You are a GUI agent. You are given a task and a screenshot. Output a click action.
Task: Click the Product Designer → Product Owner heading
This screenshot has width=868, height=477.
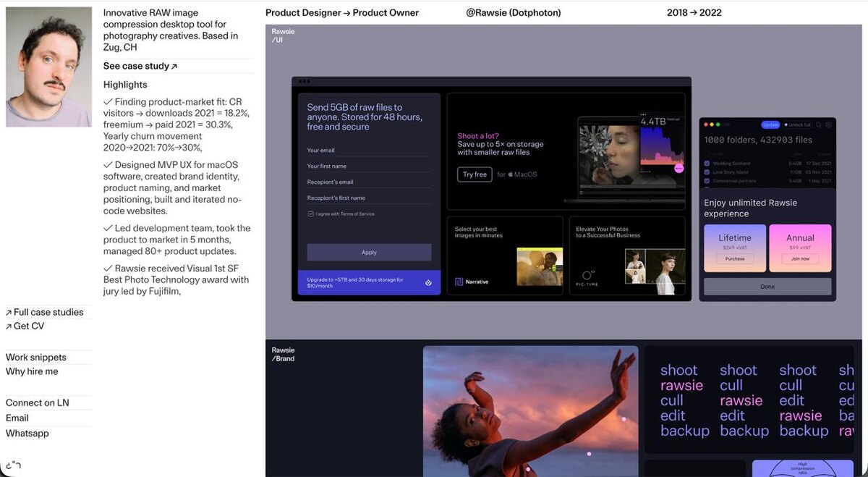342,13
